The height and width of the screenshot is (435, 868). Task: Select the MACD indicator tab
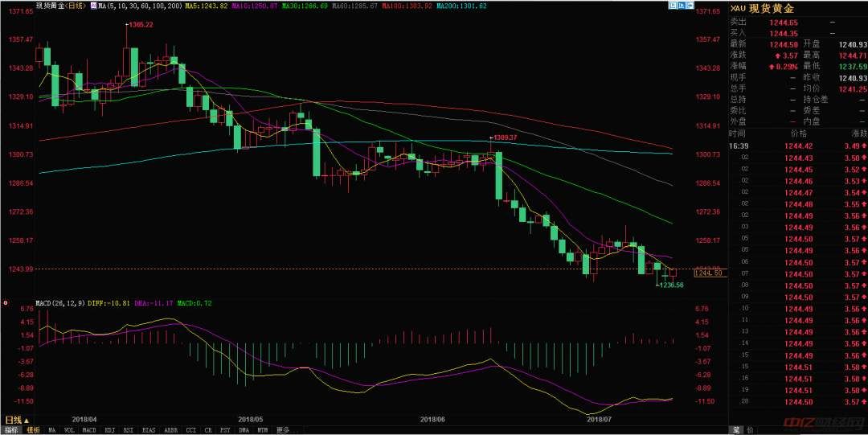click(89, 430)
